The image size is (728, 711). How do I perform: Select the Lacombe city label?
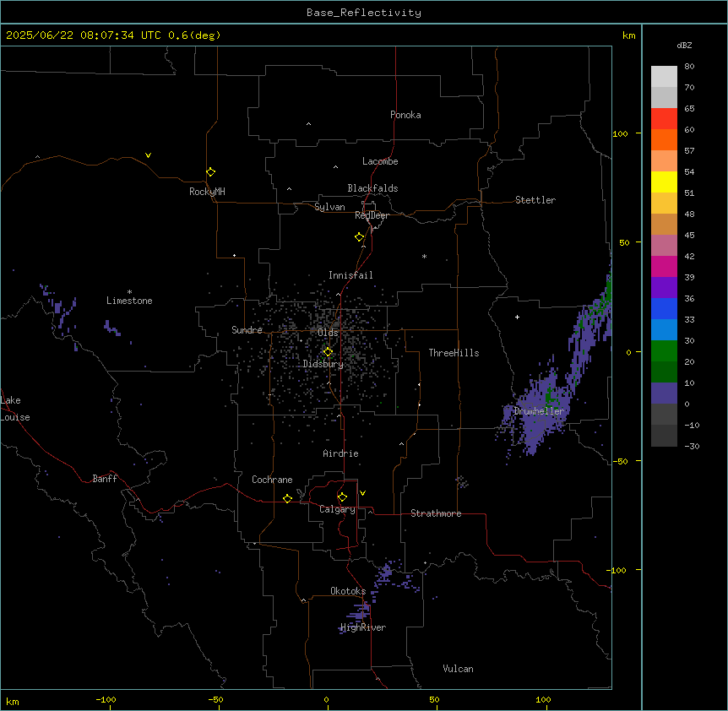(x=380, y=161)
